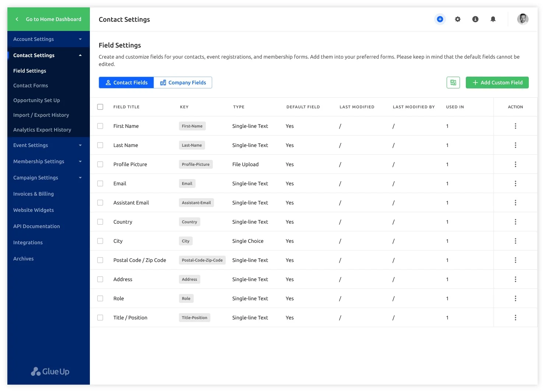Open Field Settings in the sidebar
This screenshot has width=545, height=392.
(30, 71)
